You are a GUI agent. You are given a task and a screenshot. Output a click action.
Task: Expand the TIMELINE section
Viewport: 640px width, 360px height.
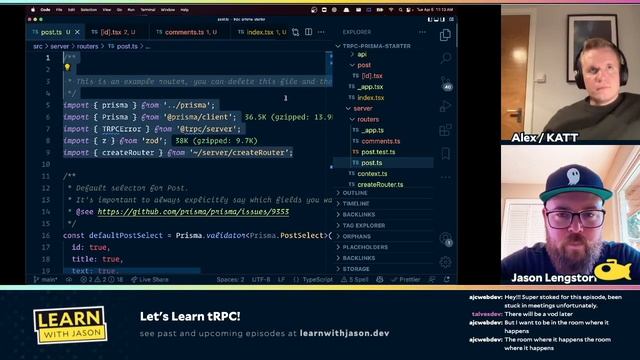(x=356, y=204)
